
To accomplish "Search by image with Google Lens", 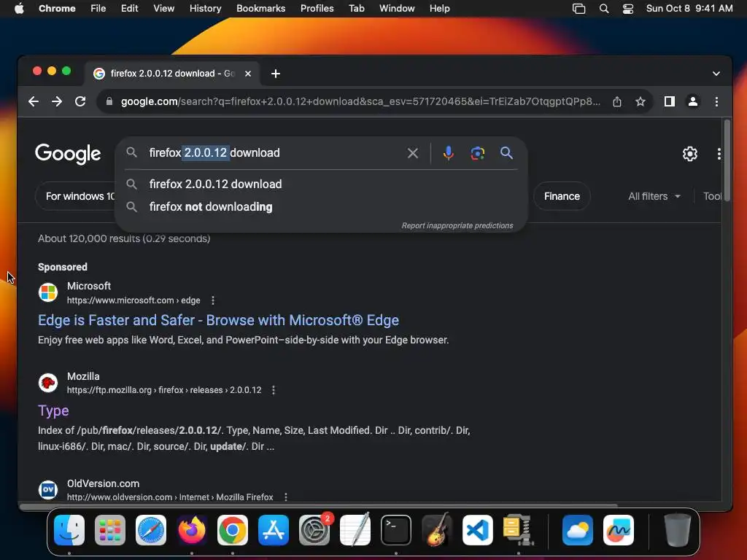I will click(477, 153).
